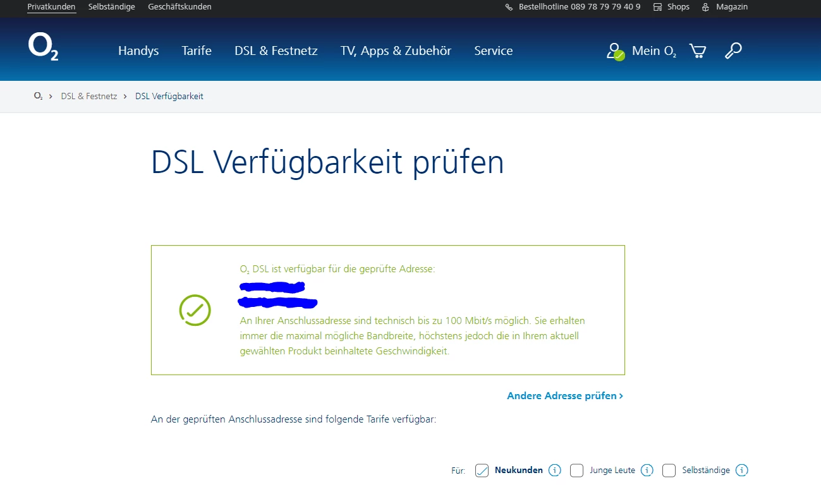The width and height of the screenshot is (821, 504).
Task: Click Bestellhotline phone number
Action: click(x=580, y=7)
